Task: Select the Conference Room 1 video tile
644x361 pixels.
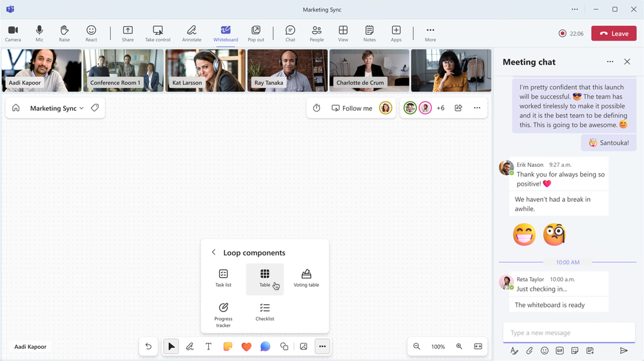Action: click(x=123, y=70)
